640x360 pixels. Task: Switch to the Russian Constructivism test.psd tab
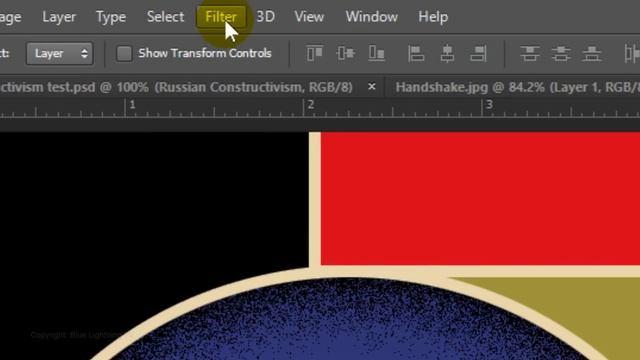click(176, 87)
